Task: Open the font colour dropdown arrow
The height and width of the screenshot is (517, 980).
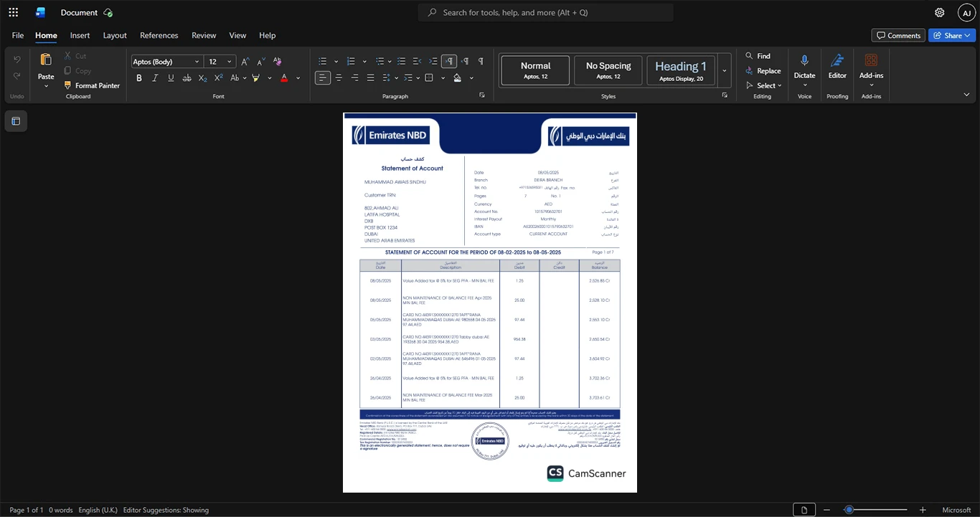Action: (x=298, y=78)
